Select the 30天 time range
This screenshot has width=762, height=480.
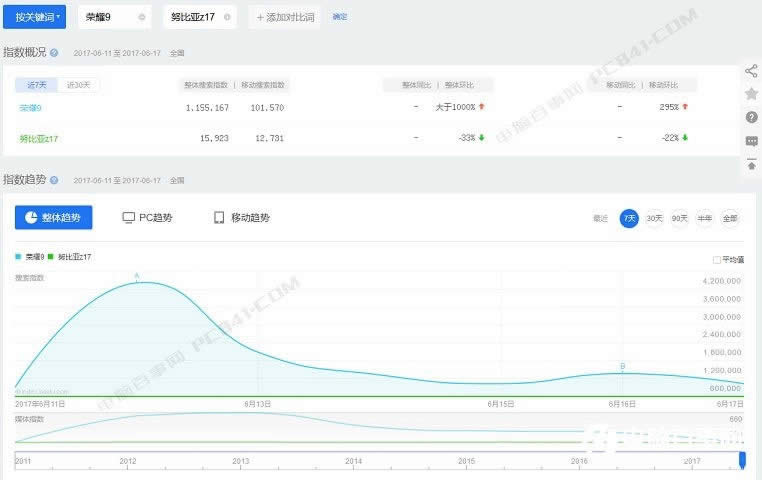point(654,219)
